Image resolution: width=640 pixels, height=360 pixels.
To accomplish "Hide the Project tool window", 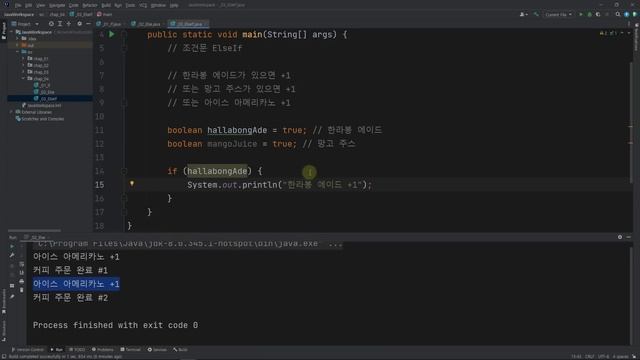I will pyautogui.click(x=88, y=24).
